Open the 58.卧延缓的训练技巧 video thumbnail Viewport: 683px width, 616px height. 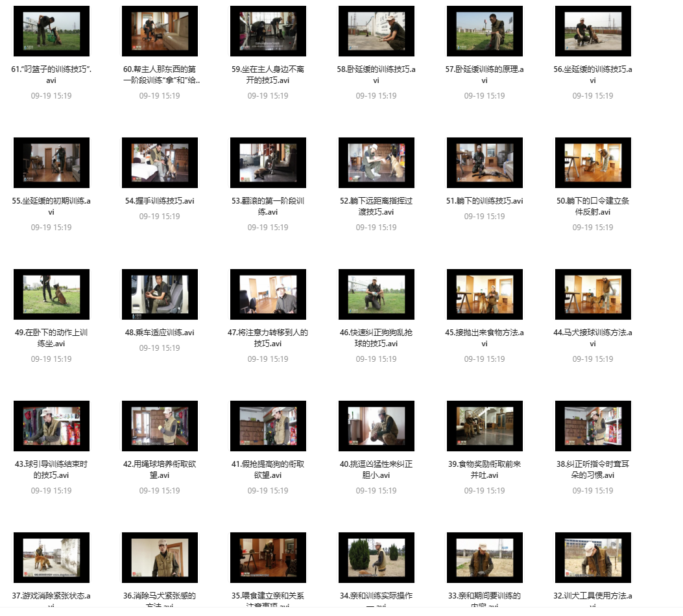376,31
